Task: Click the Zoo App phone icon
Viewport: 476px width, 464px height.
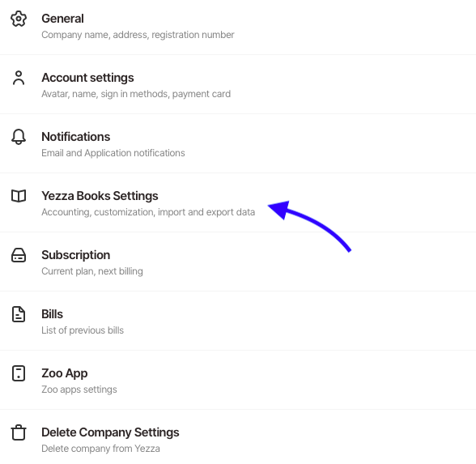Action: pos(19,373)
